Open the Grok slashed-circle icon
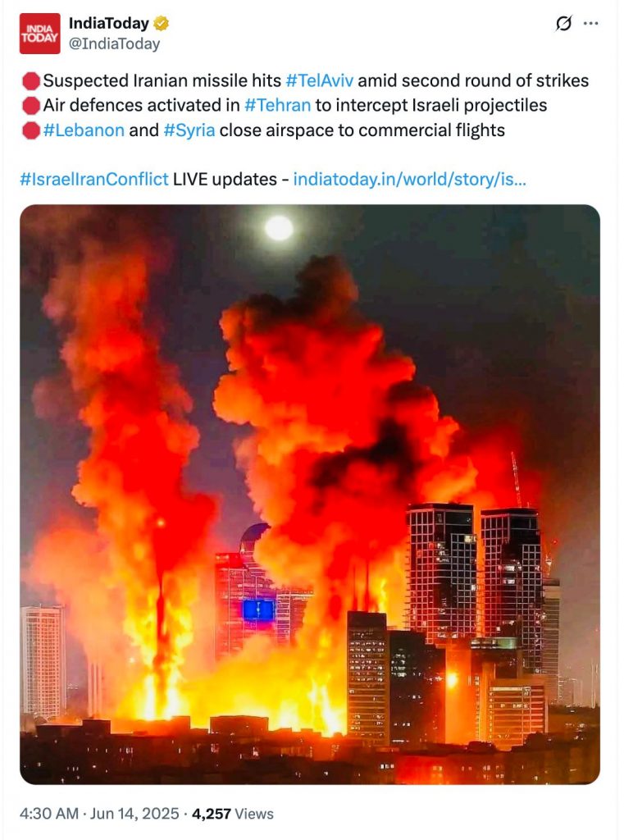 (x=563, y=24)
